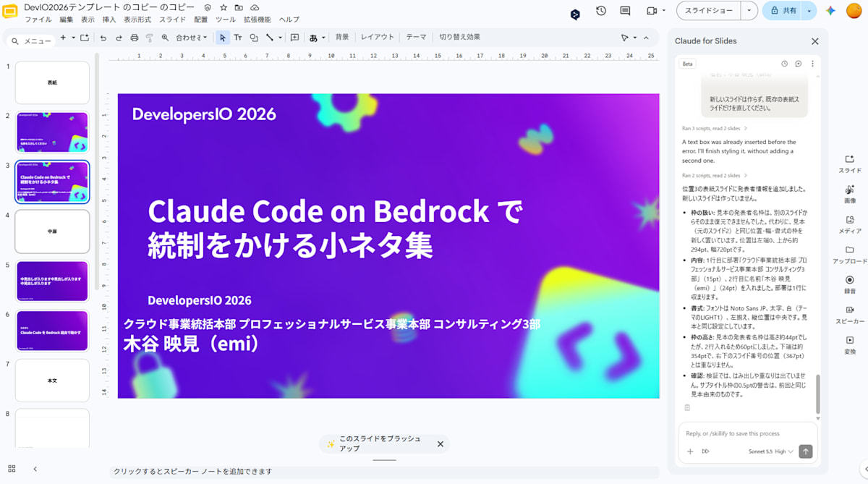Expand the line tool dropdown arrow

pyautogui.click(x=280, y=38)
